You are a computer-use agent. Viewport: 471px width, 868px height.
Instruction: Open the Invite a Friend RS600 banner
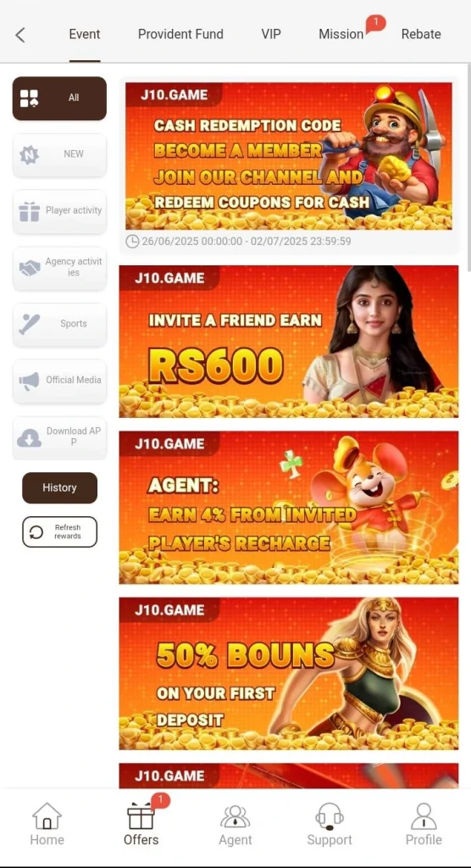point(288,342)
